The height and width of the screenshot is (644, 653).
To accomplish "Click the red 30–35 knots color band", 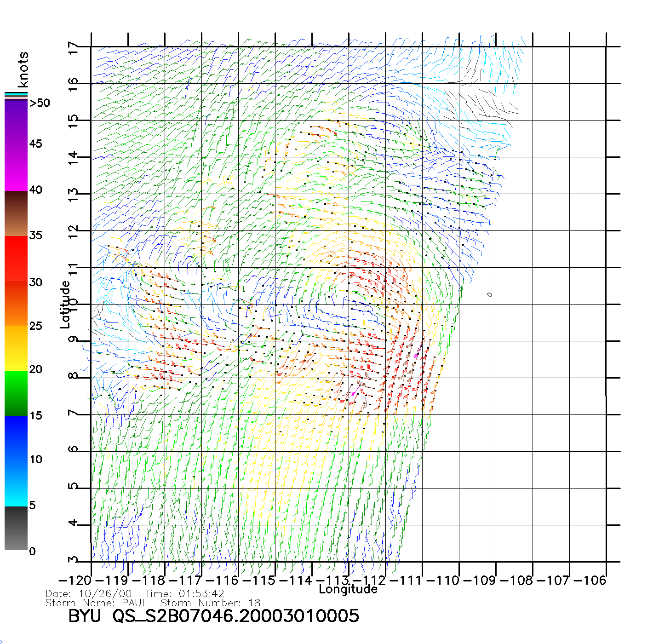I will [16, 259].
